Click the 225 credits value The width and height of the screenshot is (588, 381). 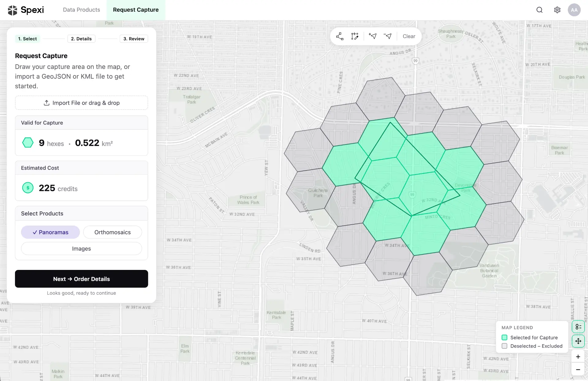coord(58,188)
